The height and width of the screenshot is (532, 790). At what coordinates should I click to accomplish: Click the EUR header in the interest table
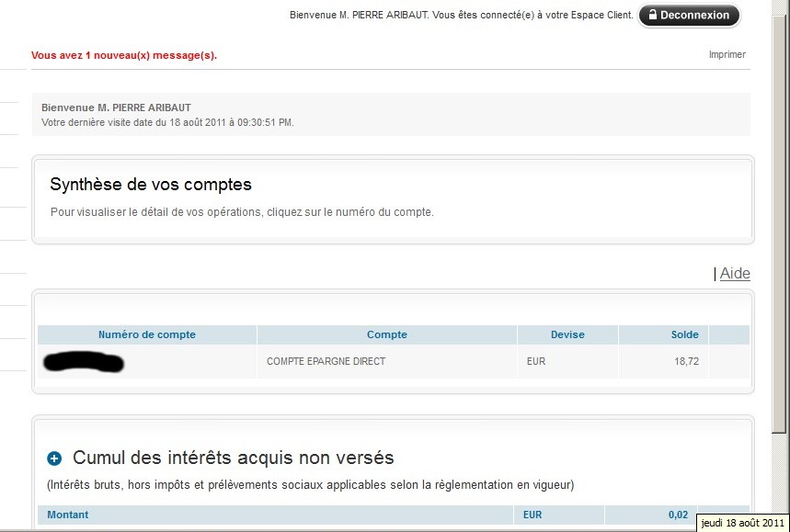point(532,515)
